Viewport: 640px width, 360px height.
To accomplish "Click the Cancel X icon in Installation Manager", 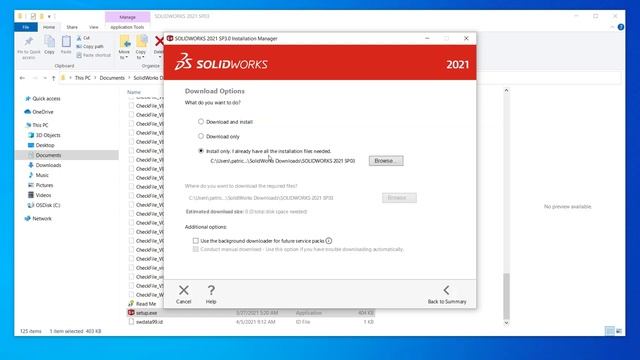I will (184, 290).
